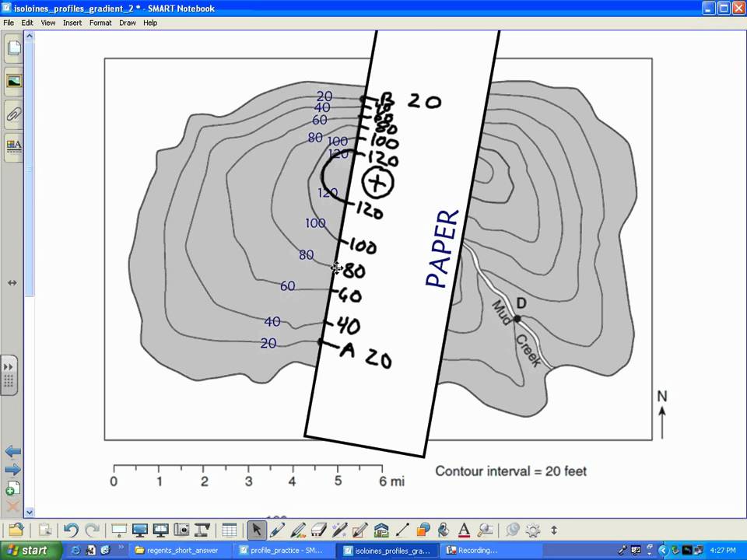Open the File menu
The height and width of the screenshot is (560, 747).
click(9, 23)
